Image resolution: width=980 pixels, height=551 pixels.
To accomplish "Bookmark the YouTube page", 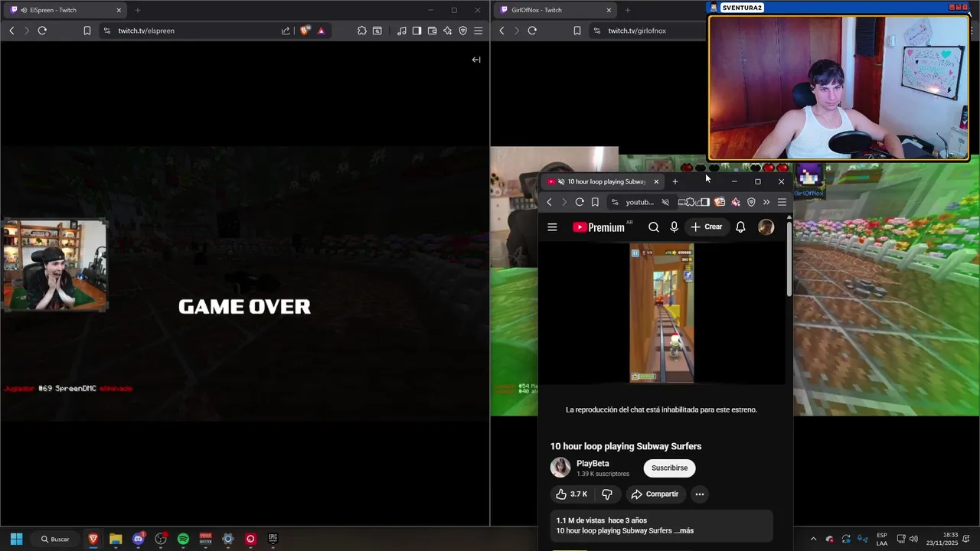I will coord(595,202).
